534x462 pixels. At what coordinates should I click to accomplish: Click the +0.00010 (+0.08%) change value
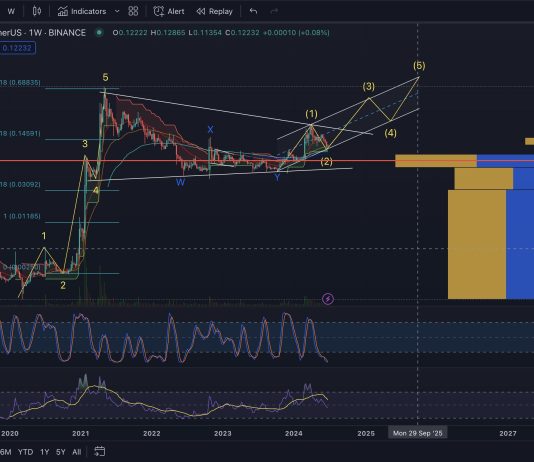pos(296,33)
